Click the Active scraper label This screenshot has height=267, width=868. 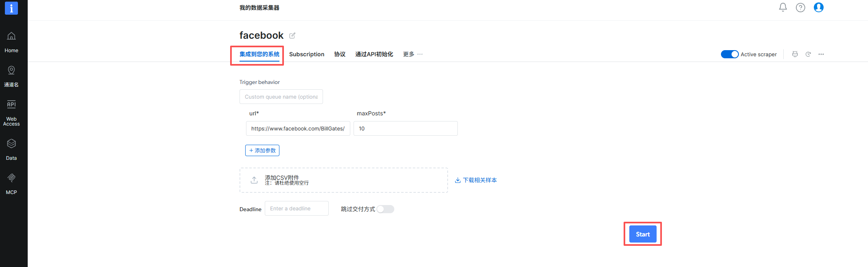(x=758, y=54)
